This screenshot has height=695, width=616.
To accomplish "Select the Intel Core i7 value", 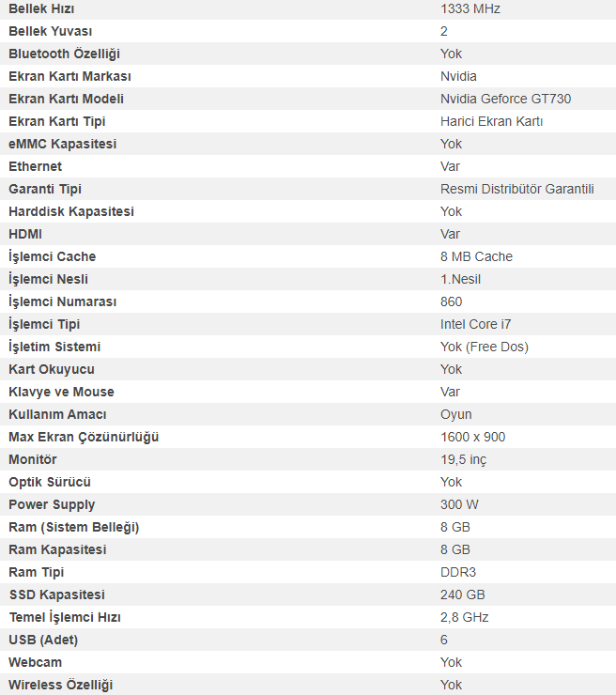I will (475, 324).
